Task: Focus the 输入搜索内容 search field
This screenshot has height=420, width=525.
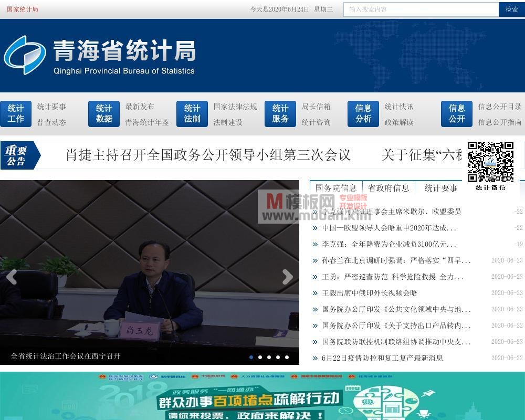Action: pos(421,9)
